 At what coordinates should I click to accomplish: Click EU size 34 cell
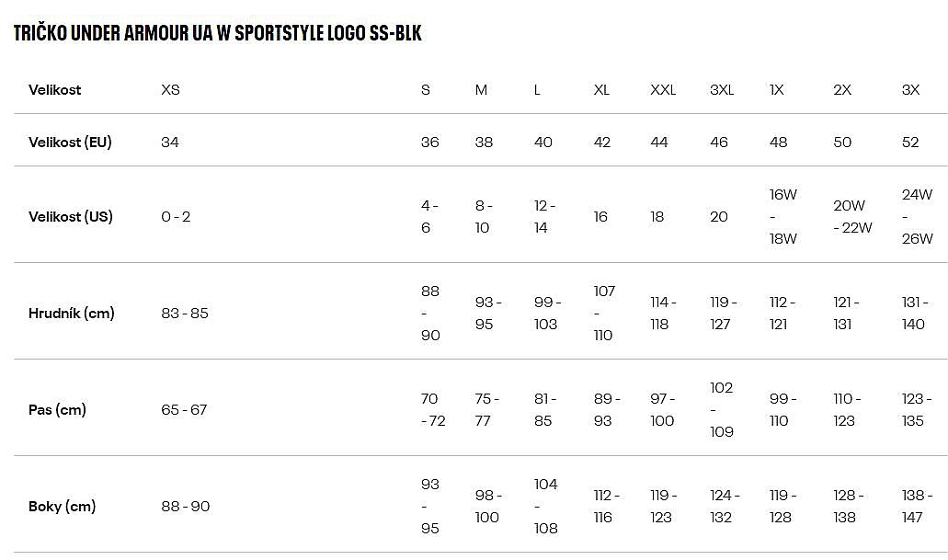pos(170,143)
